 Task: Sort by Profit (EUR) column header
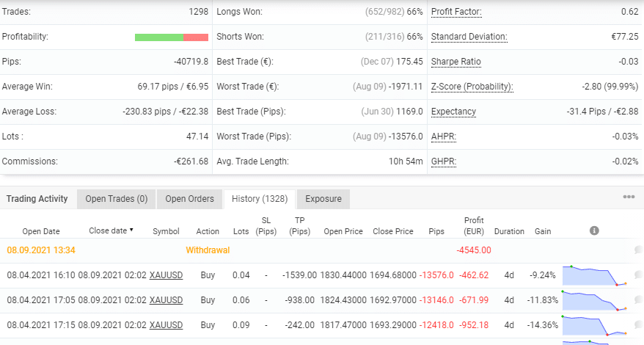tap(474, 226)
